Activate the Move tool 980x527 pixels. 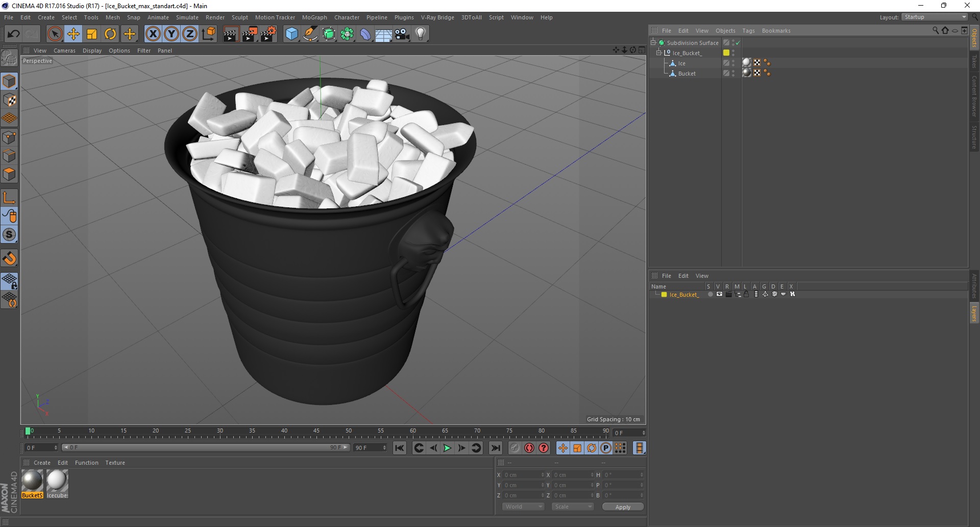73,34
